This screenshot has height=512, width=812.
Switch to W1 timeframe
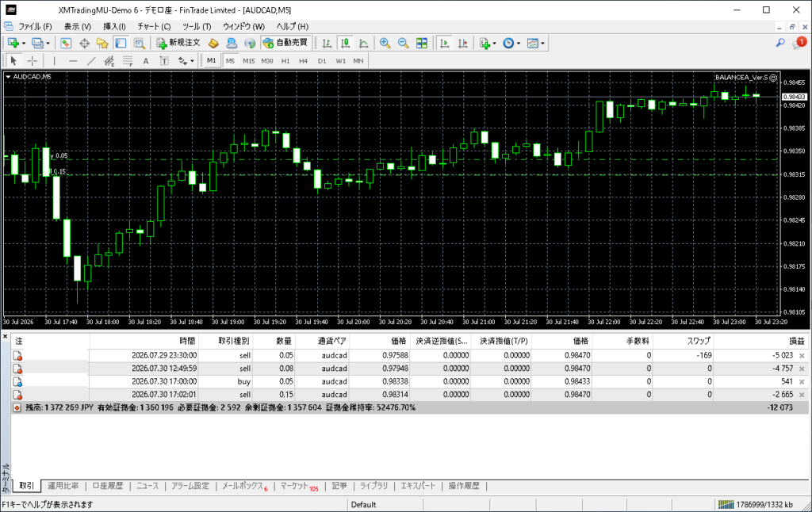[x=340, y=61]
